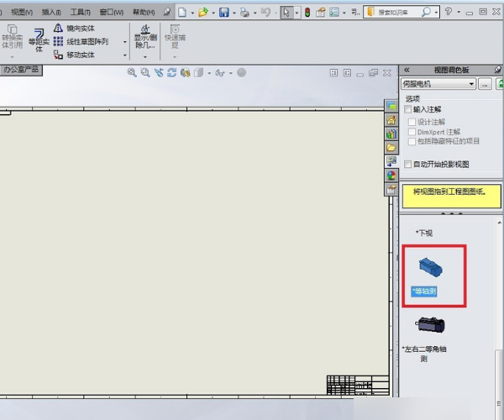This screenshot has height=420, width=504.
Task: Select the cursor selection tool
Action: [286, 12]
